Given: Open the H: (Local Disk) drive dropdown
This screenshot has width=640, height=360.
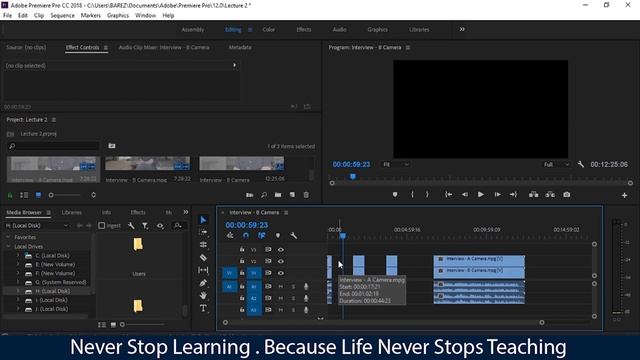Looking at the screenshot, I should (x=37, y=226).
